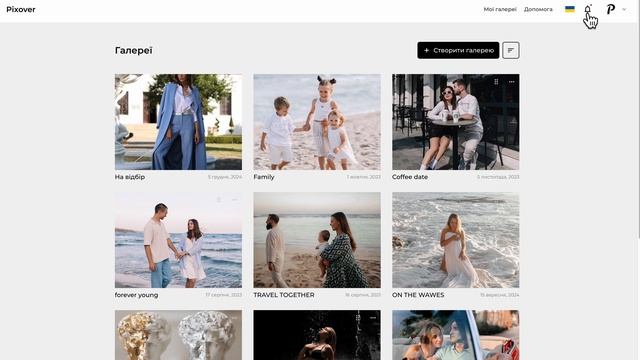
Task: Click the Family gallery title
Action: click(264, 177)
